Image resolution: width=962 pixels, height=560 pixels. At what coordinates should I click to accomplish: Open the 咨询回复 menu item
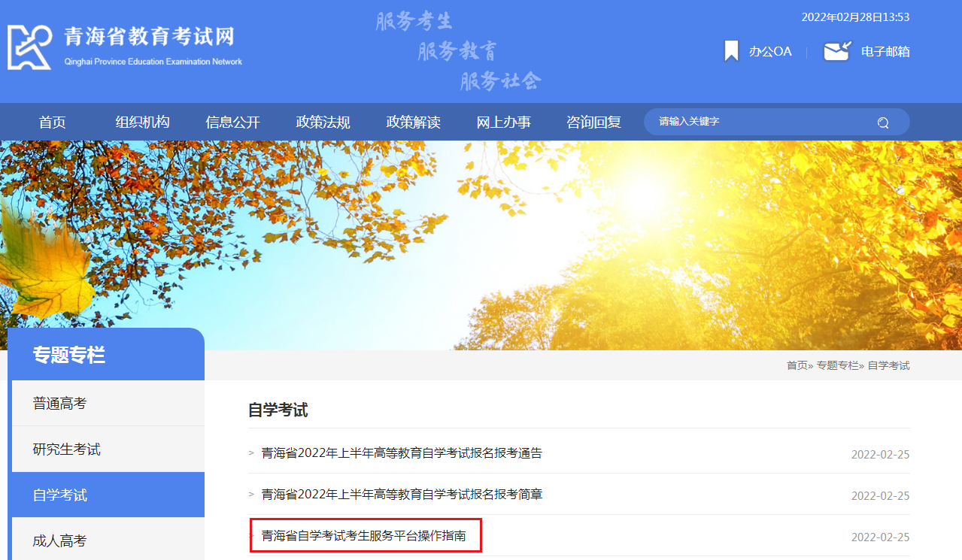tap(594, 123)
